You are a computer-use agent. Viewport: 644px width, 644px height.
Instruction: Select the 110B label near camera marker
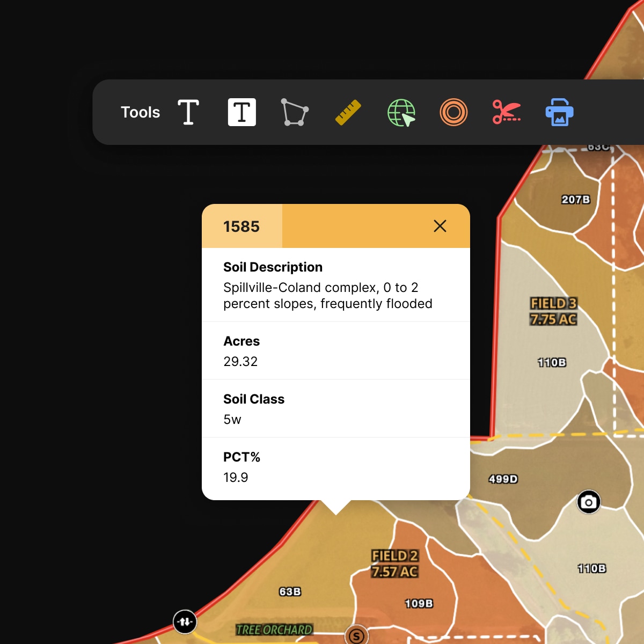coord(592,568)
